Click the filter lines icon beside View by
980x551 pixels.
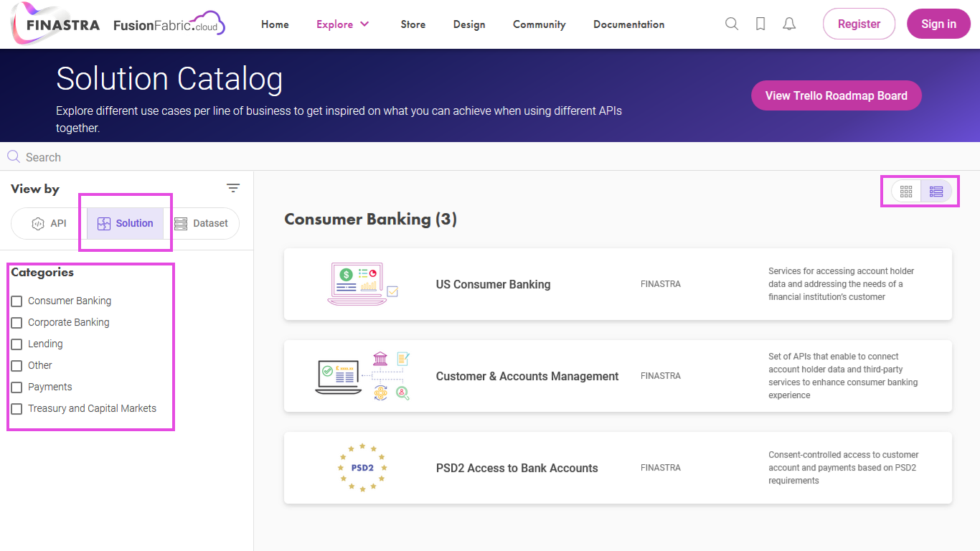click(233, 189)
